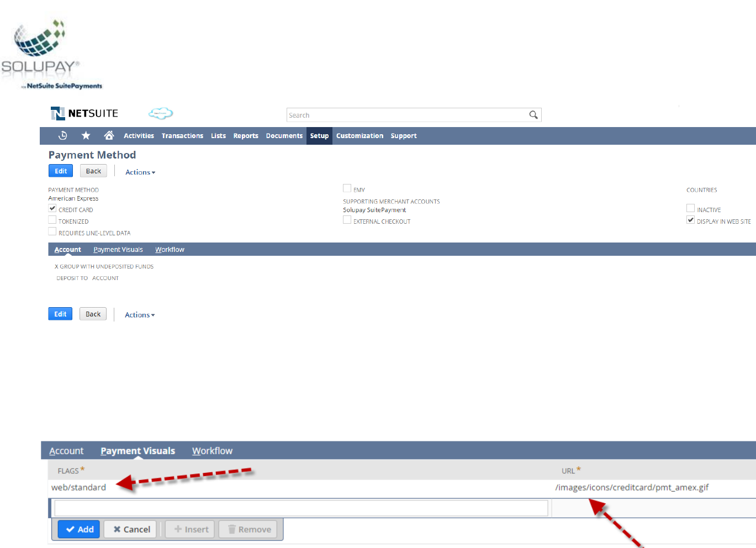Click the Solupay SuitePayment merchant account
The image size is (756, 548).
374,210
